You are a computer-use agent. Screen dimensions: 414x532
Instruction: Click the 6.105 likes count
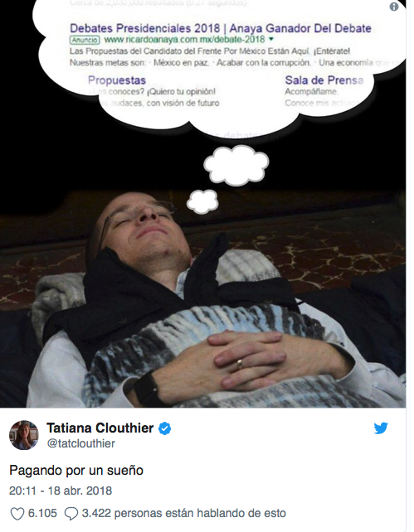(42, 513)
